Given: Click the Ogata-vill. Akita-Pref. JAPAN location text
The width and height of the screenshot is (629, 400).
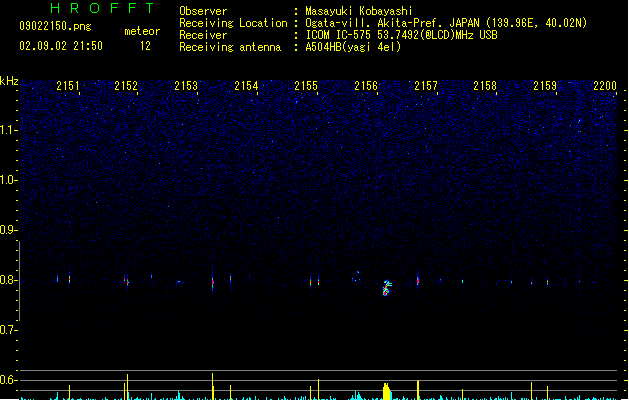Looking at the screenshot, I should coord(446,23).
